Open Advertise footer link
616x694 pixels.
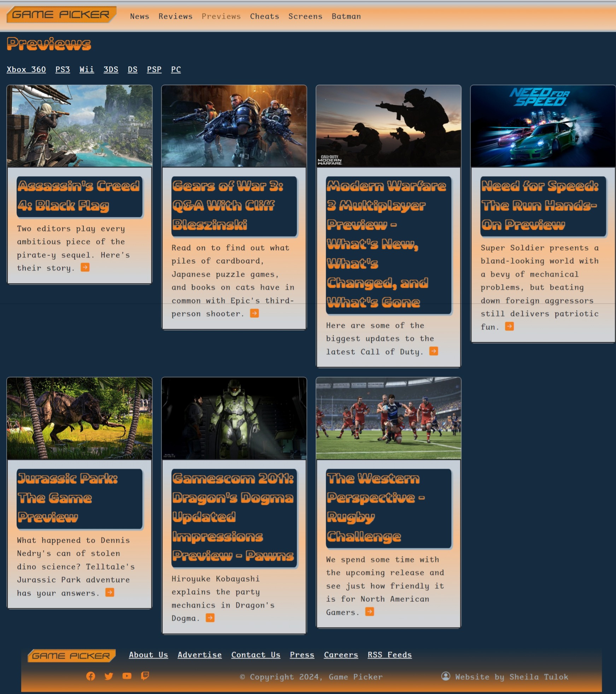(x=200, y=655)
